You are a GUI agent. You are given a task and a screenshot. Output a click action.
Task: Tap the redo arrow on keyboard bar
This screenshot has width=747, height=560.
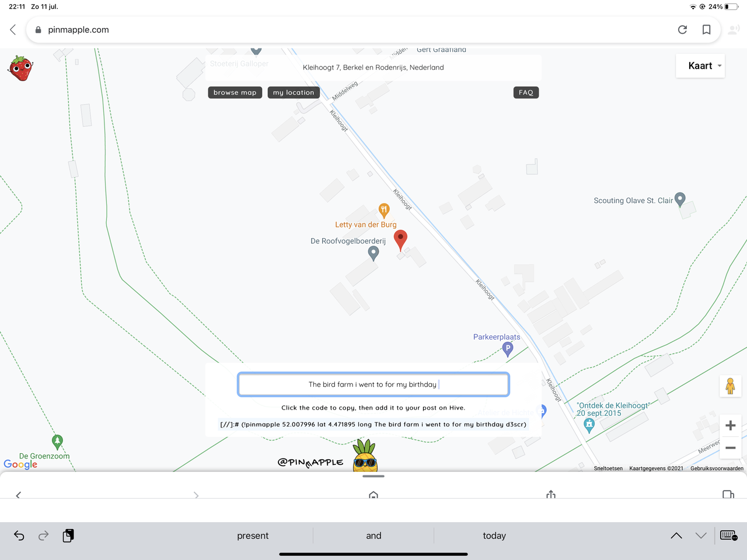coord(43,535)
